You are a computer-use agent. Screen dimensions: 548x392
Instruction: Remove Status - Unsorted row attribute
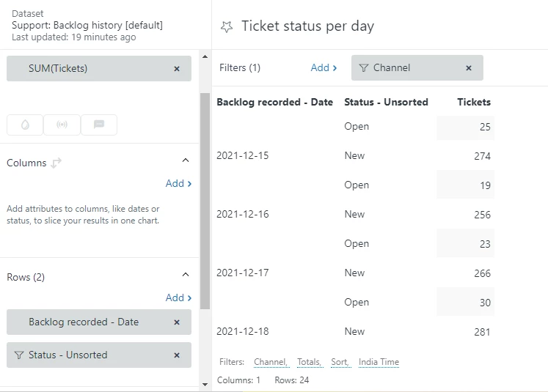pos(177,355)
